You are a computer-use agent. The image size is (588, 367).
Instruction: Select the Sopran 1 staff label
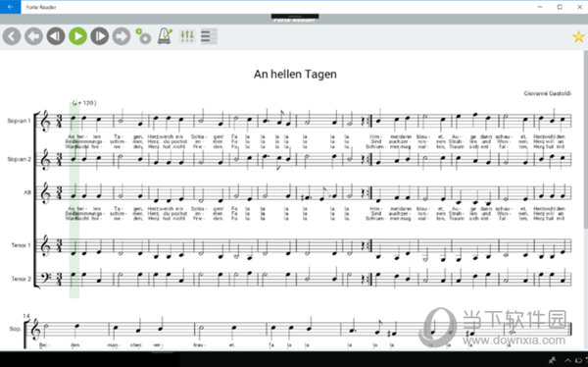click(x=19, y=121)
